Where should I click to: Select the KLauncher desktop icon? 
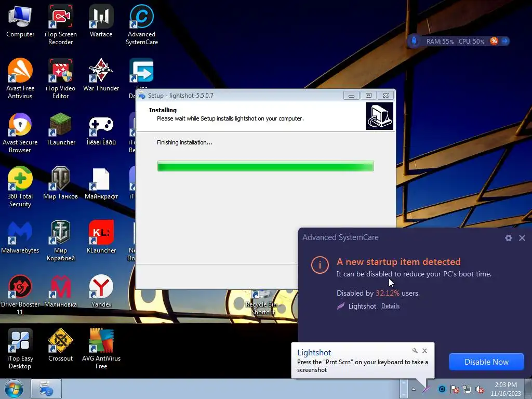click(101, 237)
